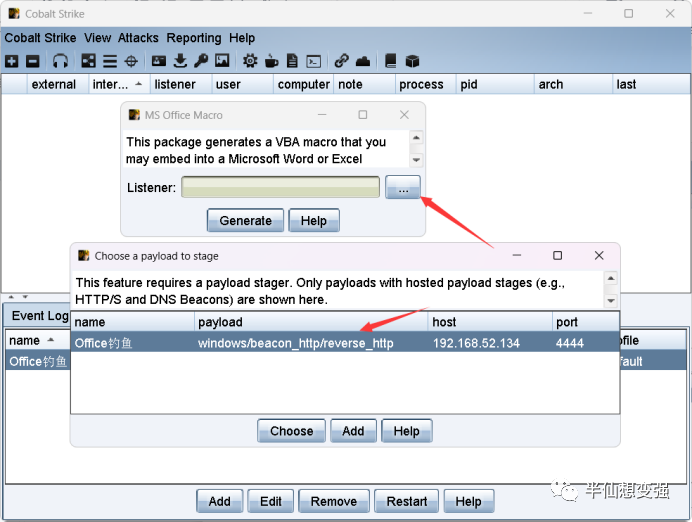The image size is (692, 522).
Task: Open Downloaded Files via download arrow icon
Action: pyautogui.click(x=180, y=61)
